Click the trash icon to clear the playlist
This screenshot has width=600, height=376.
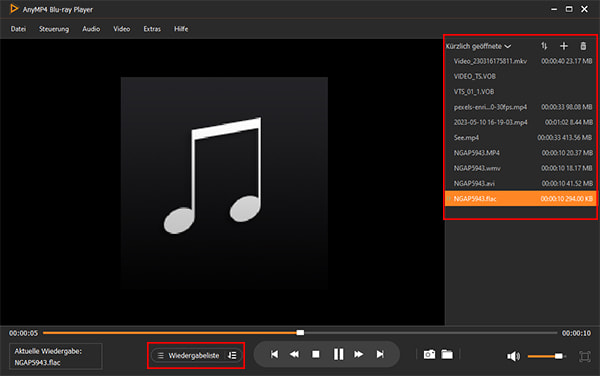583,46
